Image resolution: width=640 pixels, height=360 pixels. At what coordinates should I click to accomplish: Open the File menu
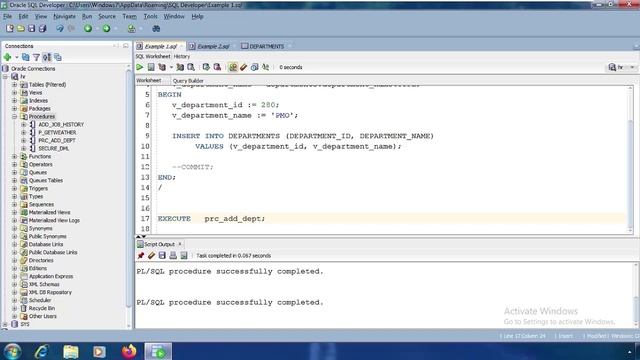[x=7, y=17]
